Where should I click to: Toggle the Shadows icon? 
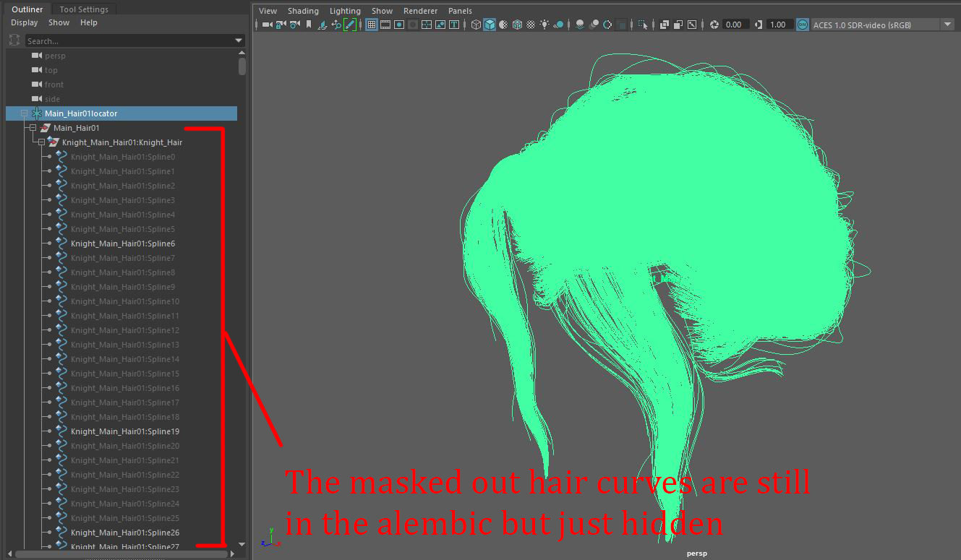tap(558, 25)
